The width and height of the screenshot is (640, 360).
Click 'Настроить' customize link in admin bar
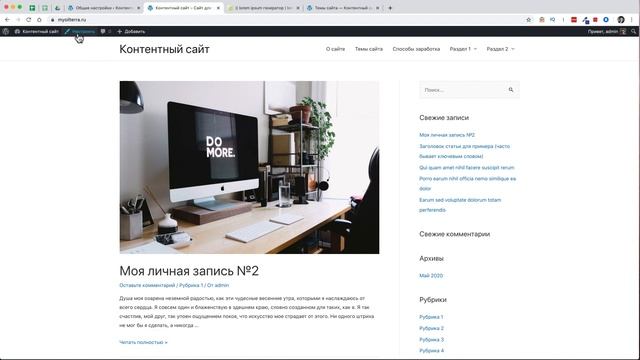click(80, 31)
